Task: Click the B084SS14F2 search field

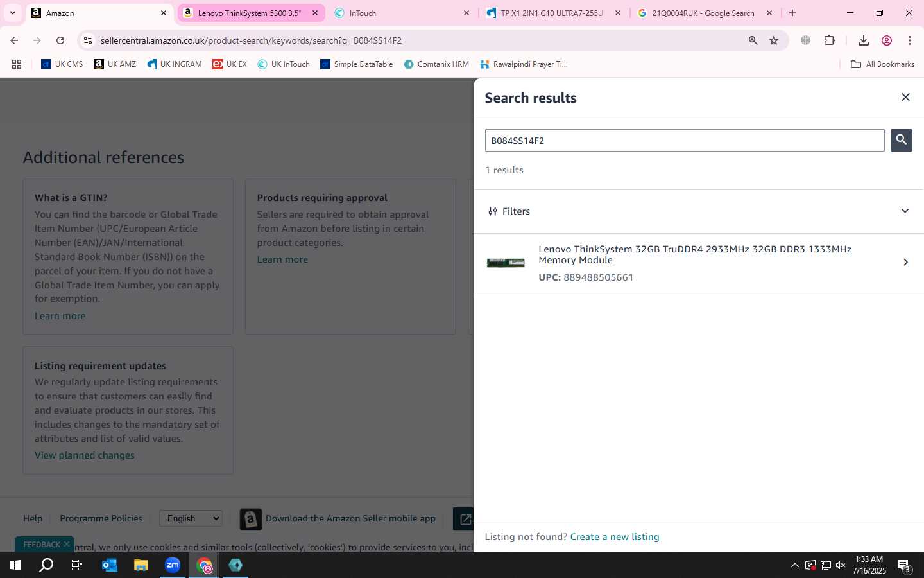Action: point(685,141)
